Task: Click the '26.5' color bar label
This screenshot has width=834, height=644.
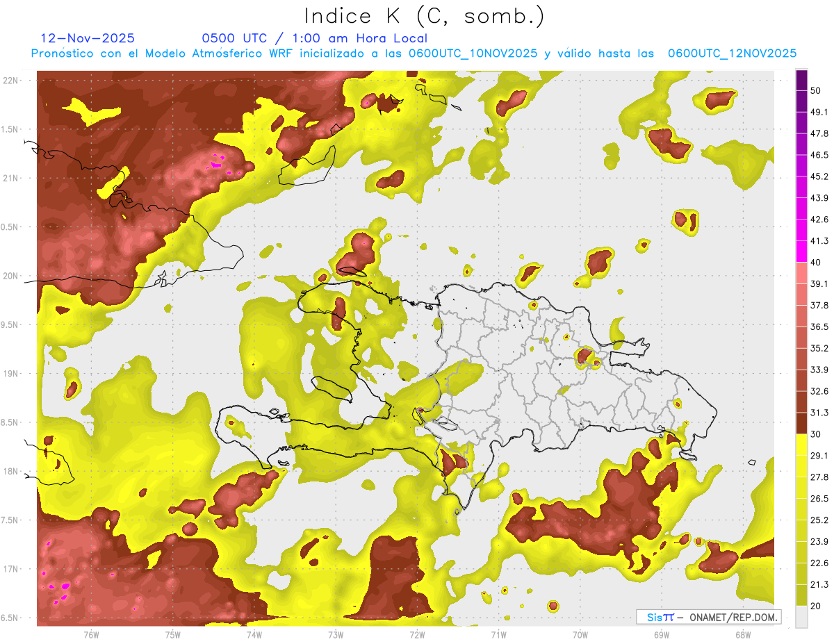Action: [x=819, y=498]
